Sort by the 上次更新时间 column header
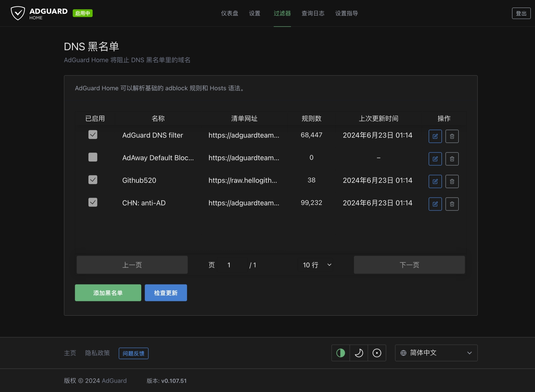Screen dimensions: 535x392 [378, 119]
